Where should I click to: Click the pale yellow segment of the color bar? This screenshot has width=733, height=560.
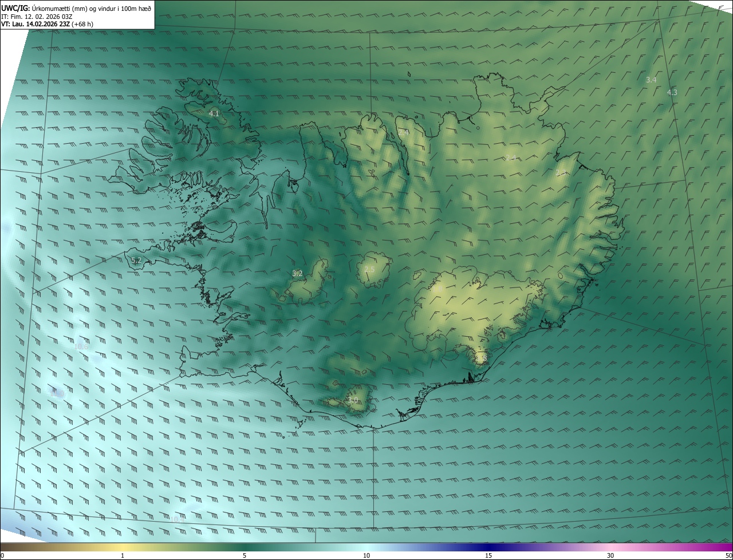[123, 547]
